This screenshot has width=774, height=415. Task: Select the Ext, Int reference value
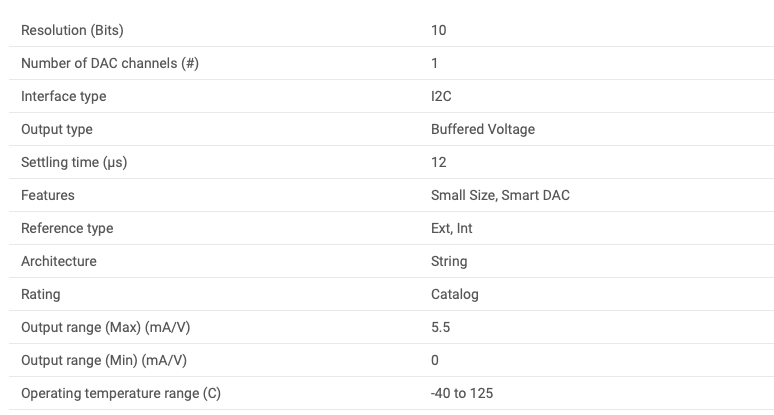pos(451,228)
